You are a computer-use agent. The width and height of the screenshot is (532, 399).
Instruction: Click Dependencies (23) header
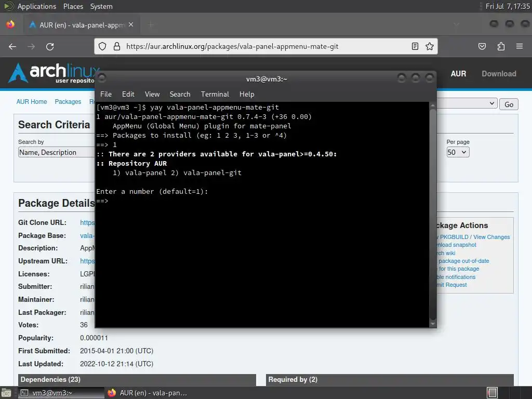pyautogui.click(x=137, y=380)
